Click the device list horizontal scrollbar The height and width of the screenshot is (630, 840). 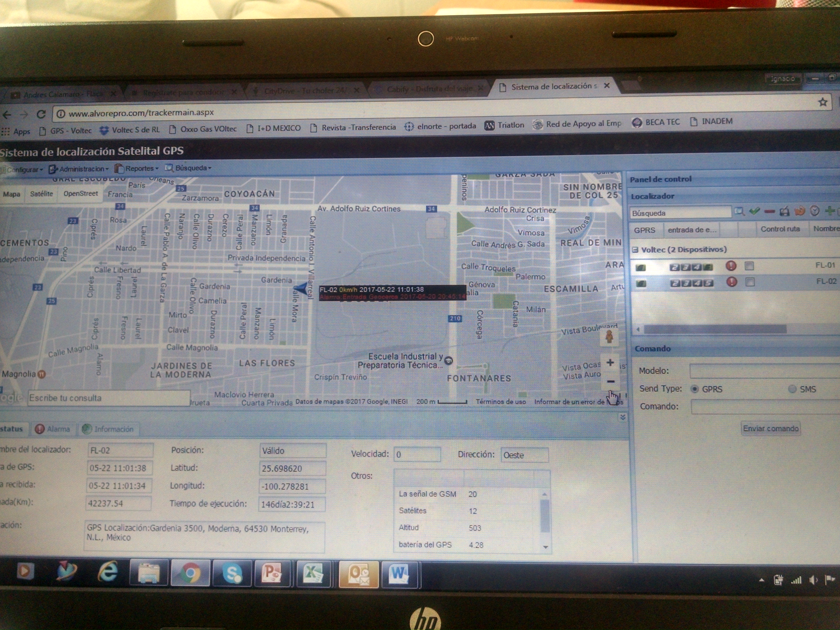pyautogui.click(x=715, y=329)
